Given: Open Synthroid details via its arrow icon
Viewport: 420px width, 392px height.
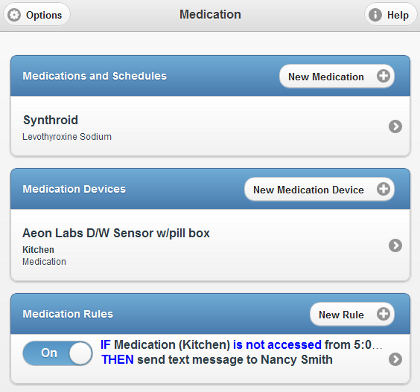Looking at the screenshot, I should pyautogui.click(x=395, y=126).
